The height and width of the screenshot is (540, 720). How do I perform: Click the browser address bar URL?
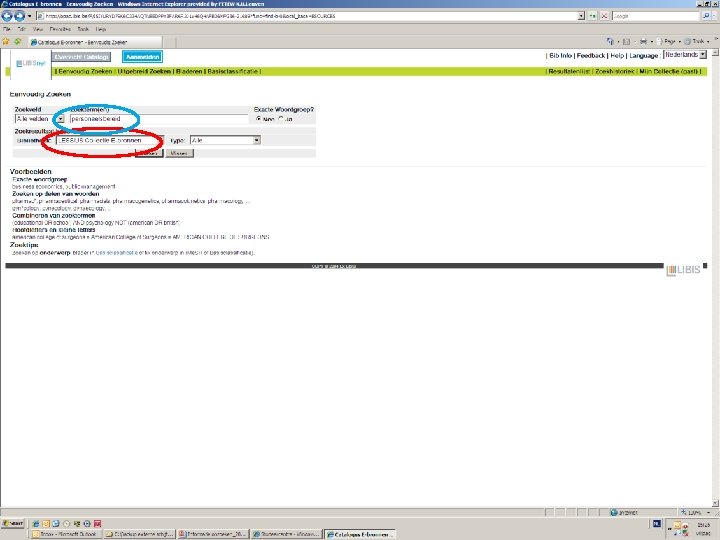(x=306, y=16)
